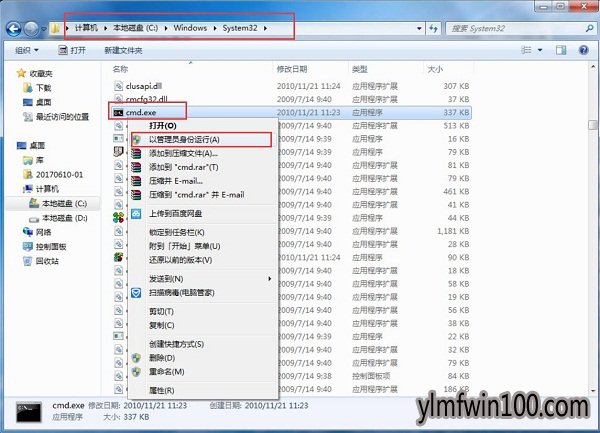600x433 pixels.
Task: Open the help question mark icon
Action: pyautogui.click(x=584, y=50)
